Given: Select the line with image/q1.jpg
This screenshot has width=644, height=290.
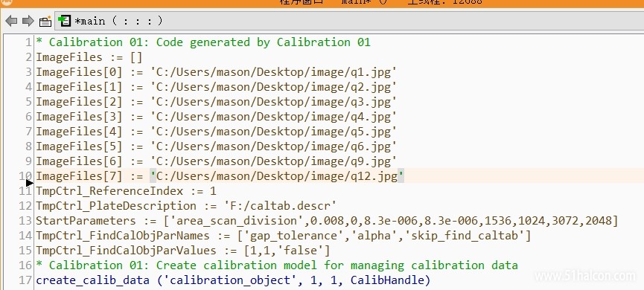Looking at the screenshot, I should click(x=216, y=72).
